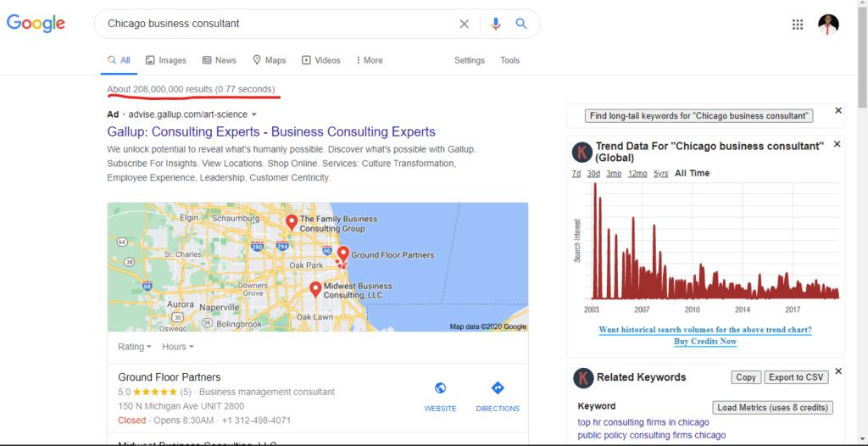
Task: Close the long-tail keywords panel
Action: [x=838, y=111]
